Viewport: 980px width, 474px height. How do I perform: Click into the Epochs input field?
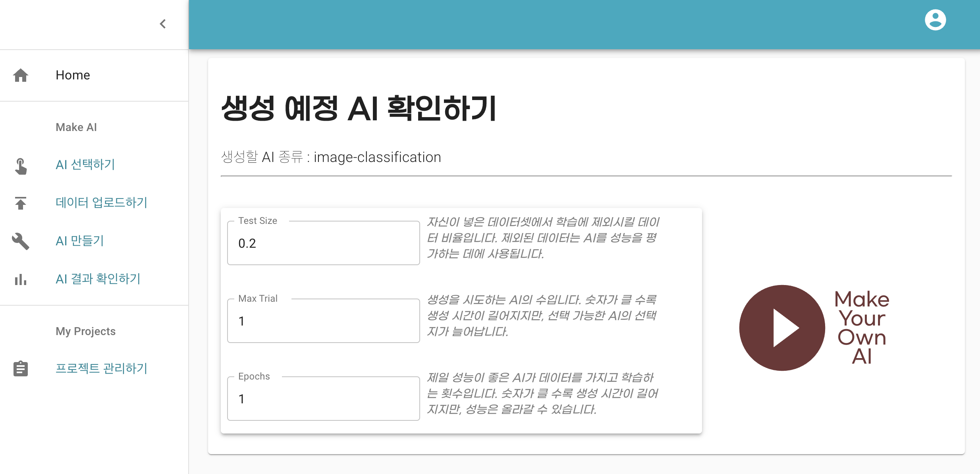pos(323,399)
